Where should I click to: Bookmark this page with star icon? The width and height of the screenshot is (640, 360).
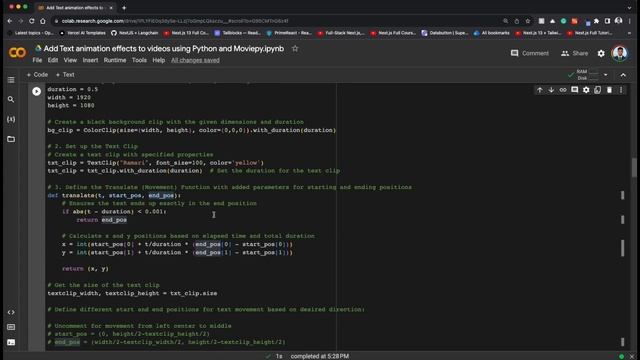coord(528,21)
